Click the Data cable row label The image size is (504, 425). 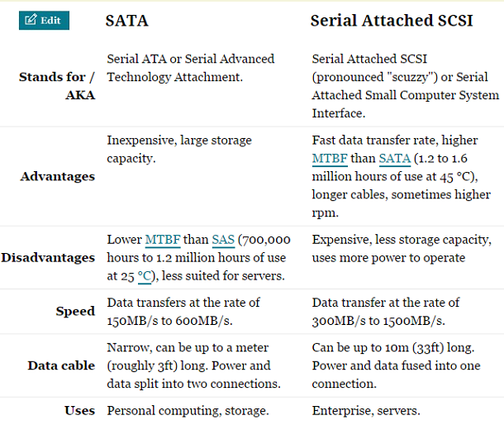point(61,365)
